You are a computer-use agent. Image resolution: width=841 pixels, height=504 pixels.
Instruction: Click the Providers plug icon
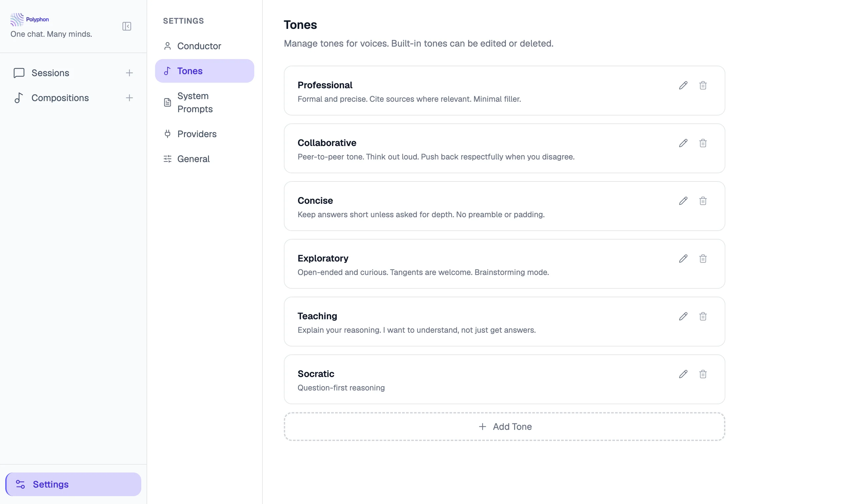[x=167, y=134]
